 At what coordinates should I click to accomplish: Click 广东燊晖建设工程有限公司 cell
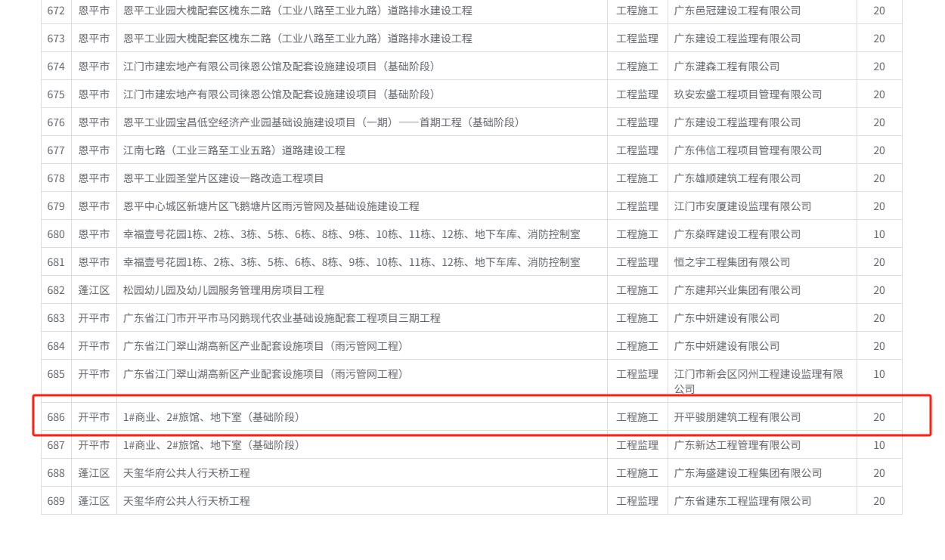coord(737,234)
